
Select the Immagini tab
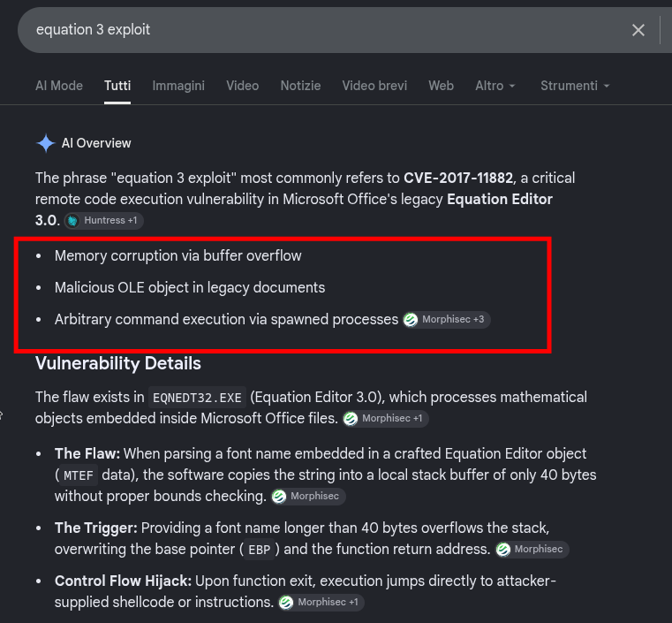click(x=178, y=86)
